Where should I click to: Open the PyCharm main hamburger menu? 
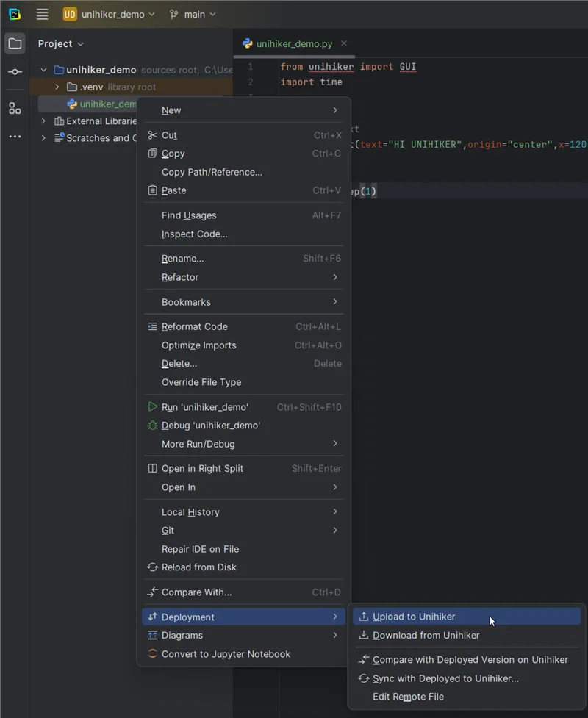point(42,14)
